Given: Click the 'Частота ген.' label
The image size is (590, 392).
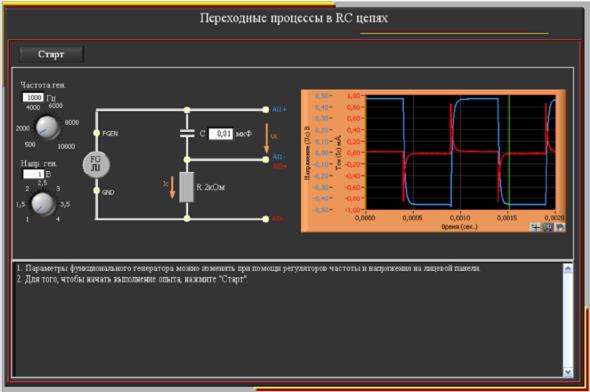Looking at the screenshot, I should pos(43,85).
